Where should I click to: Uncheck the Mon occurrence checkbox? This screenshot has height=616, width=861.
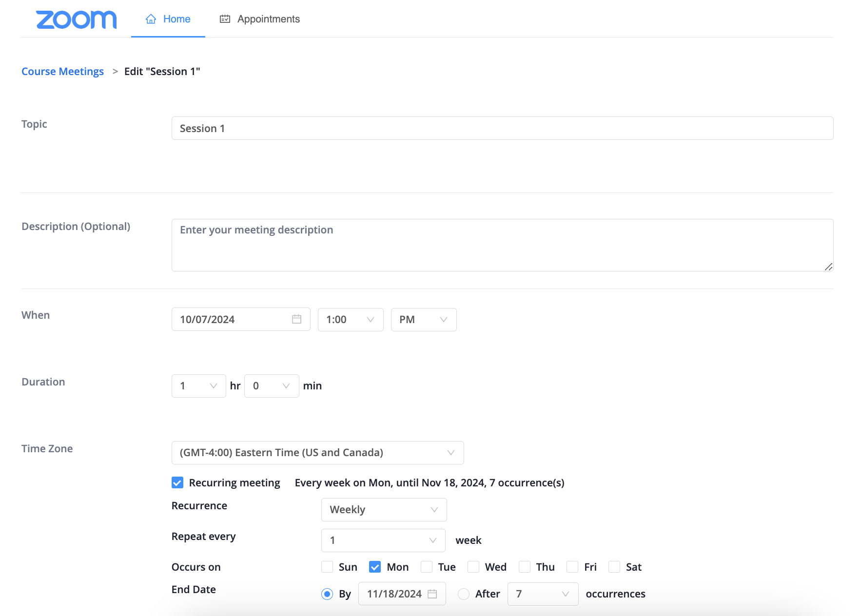(x=374, y=567)
